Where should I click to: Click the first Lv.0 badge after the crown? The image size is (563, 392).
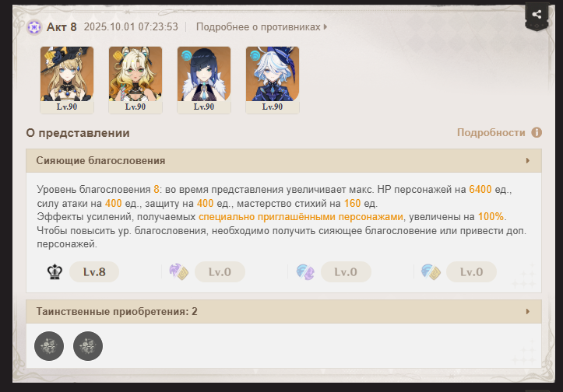[x=220, y=272]
